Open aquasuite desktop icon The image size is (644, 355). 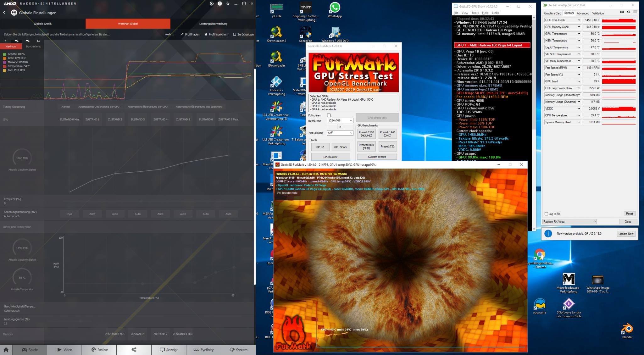pyautogui.click(x=540, y=306)
